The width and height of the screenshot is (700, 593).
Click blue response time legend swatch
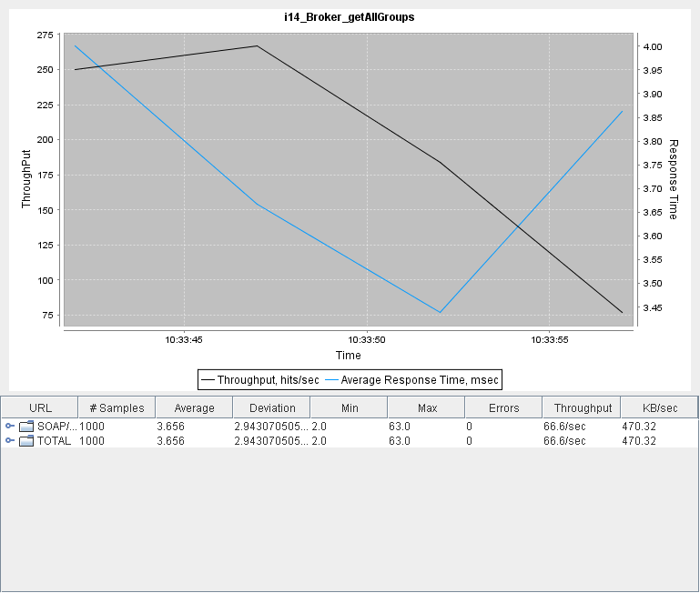[331, 379]
